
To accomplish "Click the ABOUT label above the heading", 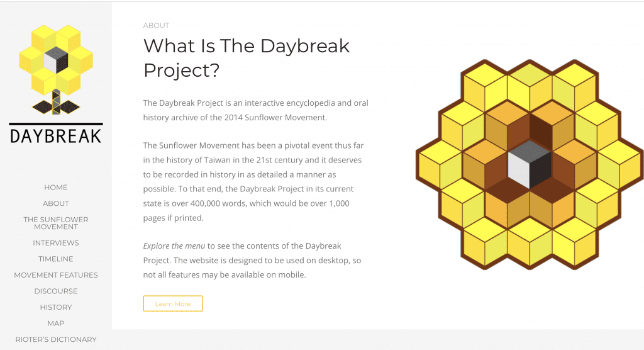I will pyautogui.click(x=156, y=26).
